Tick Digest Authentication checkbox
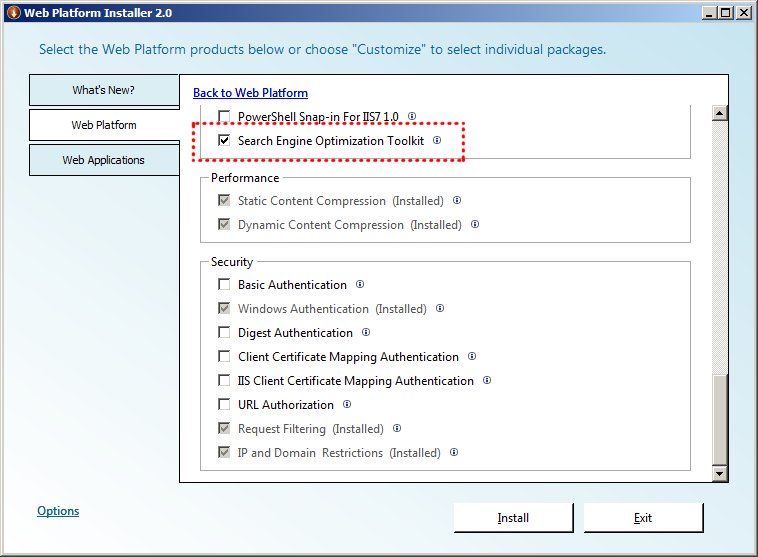758x557 pixels. (x=224, y=332)
